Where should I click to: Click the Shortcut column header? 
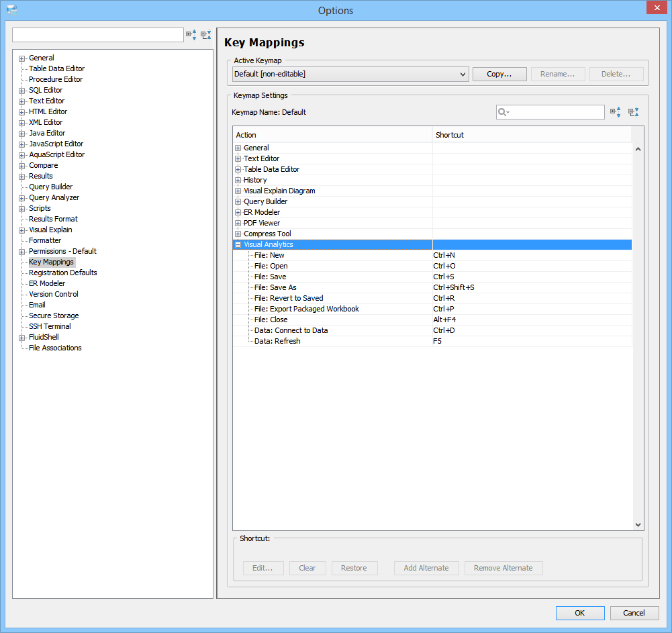click(532, 135)
